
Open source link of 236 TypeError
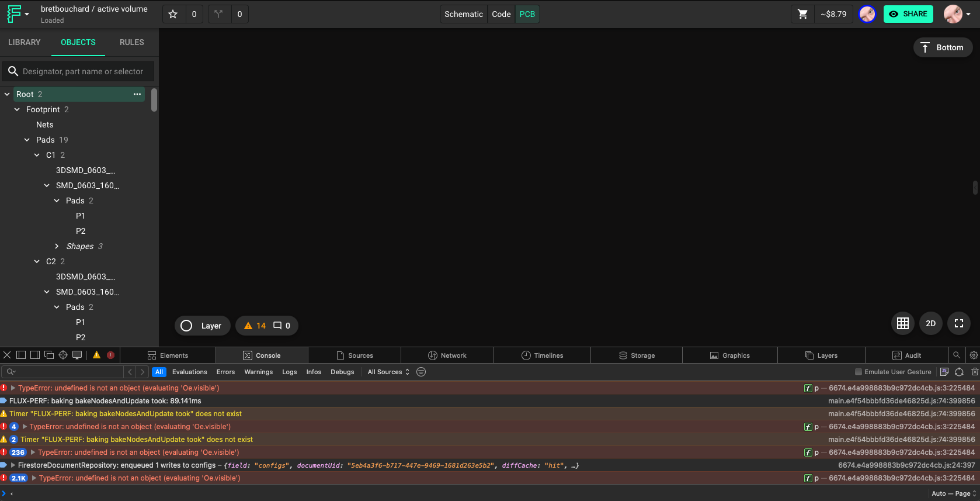(902, 452)
